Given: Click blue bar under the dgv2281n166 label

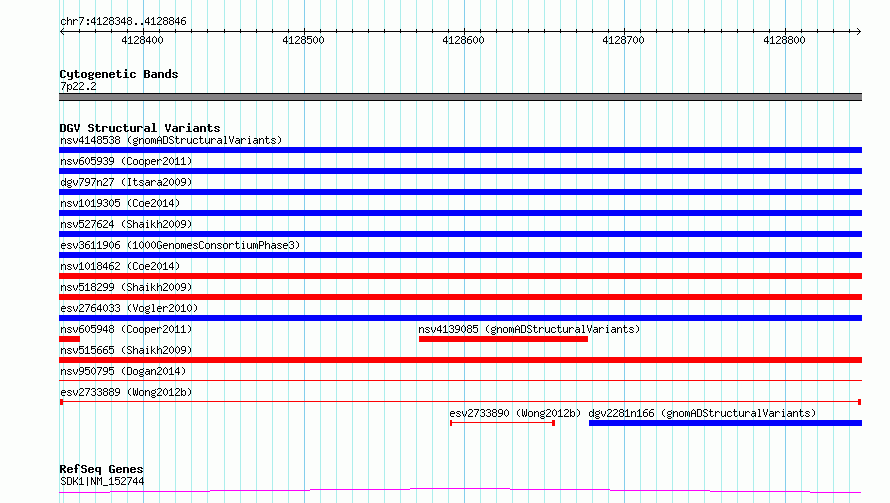Looking at the screenshot, I should [724, 423].
